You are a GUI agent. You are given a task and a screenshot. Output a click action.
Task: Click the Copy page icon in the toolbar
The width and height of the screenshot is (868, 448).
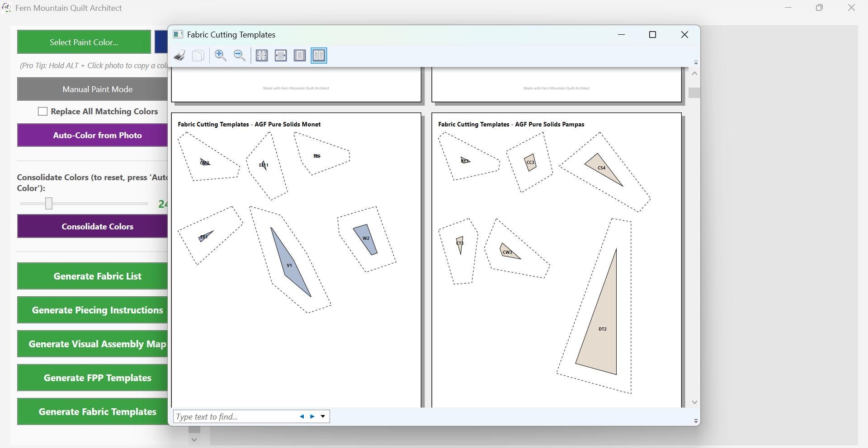(x=198, y=56)
